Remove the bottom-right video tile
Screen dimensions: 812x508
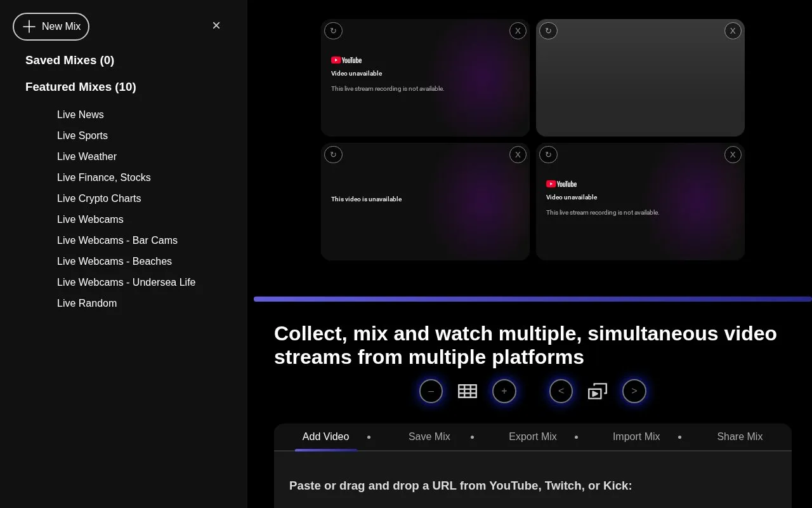coord(733,154)
